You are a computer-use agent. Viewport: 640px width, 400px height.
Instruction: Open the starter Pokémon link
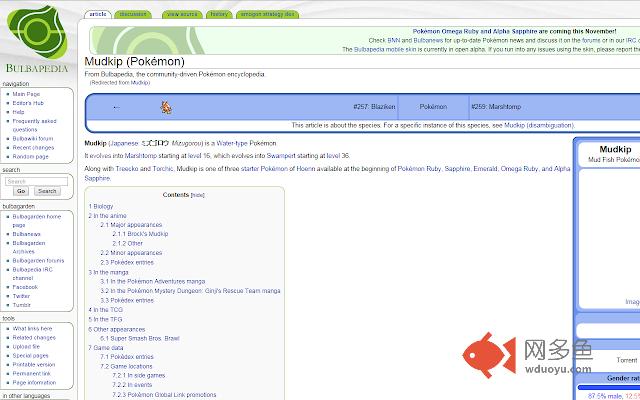[x=264, y=169]
